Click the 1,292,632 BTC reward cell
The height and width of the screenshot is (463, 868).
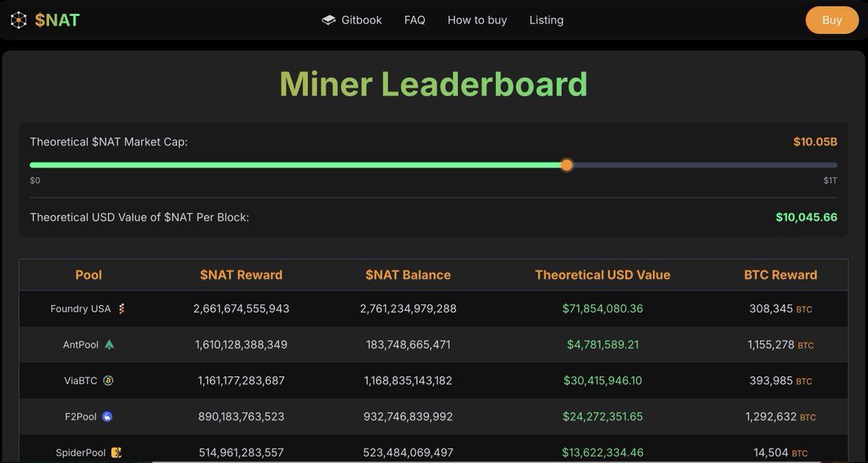click(780, 417)
